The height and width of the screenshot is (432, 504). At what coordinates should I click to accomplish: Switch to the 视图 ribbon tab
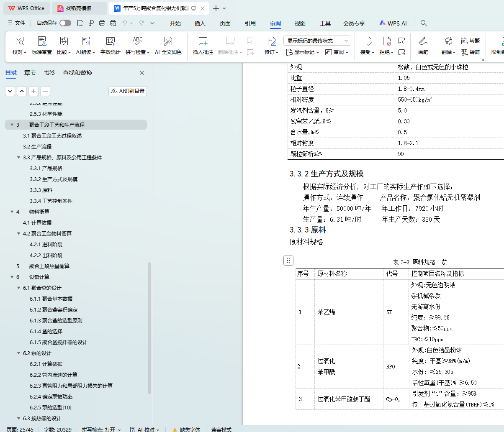[x=300, y=23]
